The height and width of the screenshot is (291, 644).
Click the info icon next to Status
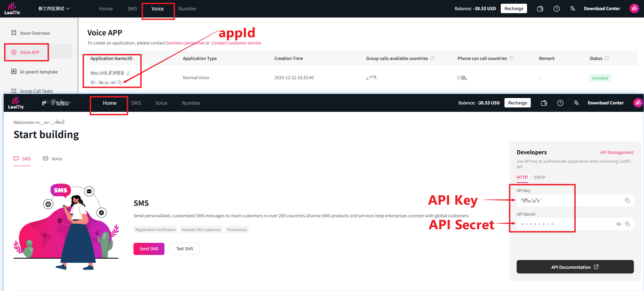pos(607,58)
